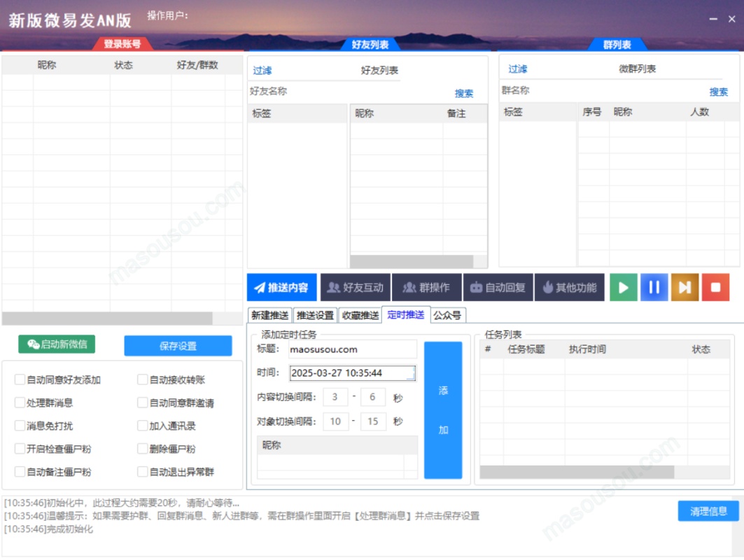Click the task list horizontal scrollbar
The image size is (744, 560).
tap(577, 472)
